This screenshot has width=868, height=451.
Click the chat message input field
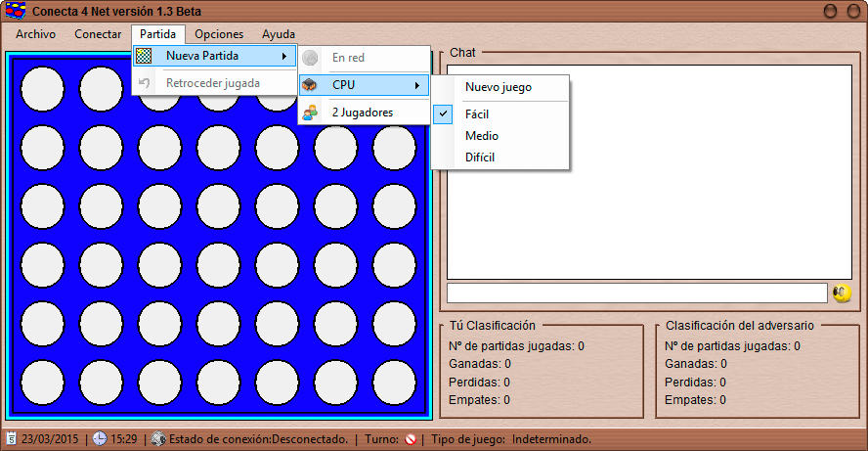tap(636, 293)
